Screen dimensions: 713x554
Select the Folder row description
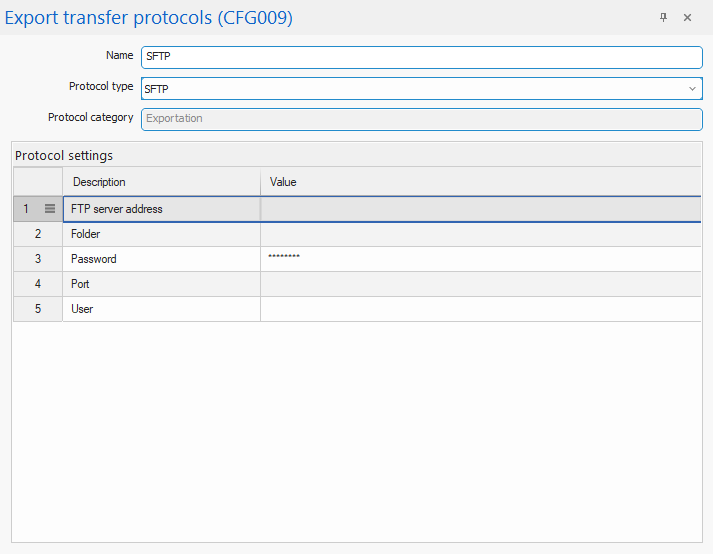tap(161, 234)
